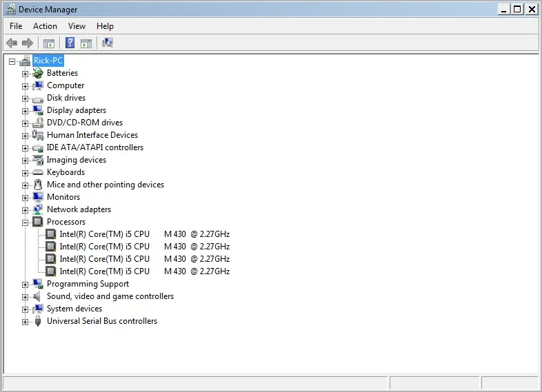
Task: Select Human Interface Devices label
Action: click(x=92, y=135)
